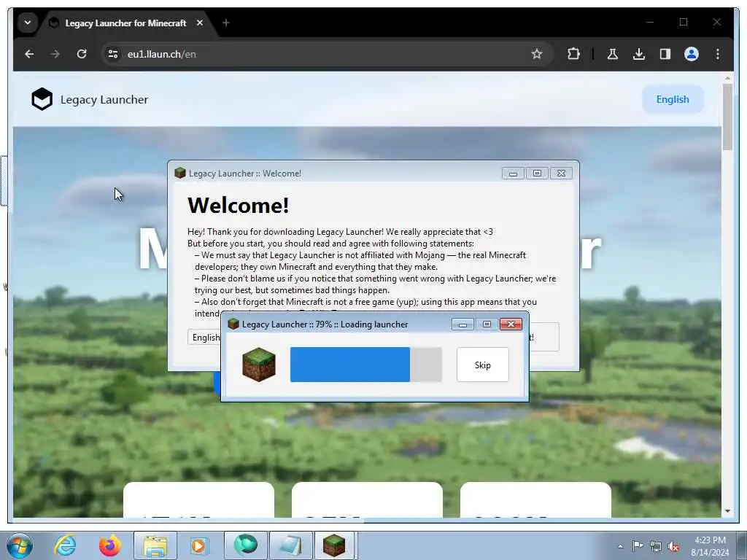The height and width of the screenshot is (560, 747).
Task: Switch to Legacy Launcher grass block taskbar icon
Action: (334, 545)
